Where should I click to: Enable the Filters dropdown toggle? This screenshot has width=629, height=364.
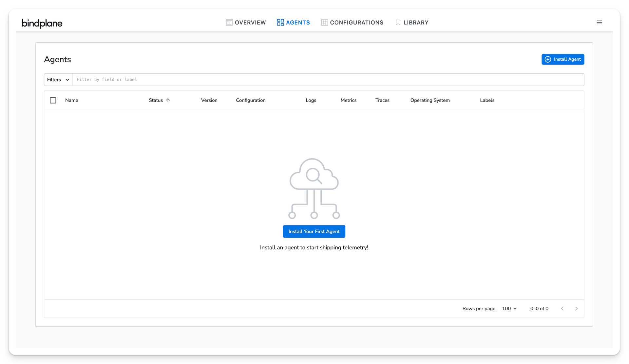(58, 80)
